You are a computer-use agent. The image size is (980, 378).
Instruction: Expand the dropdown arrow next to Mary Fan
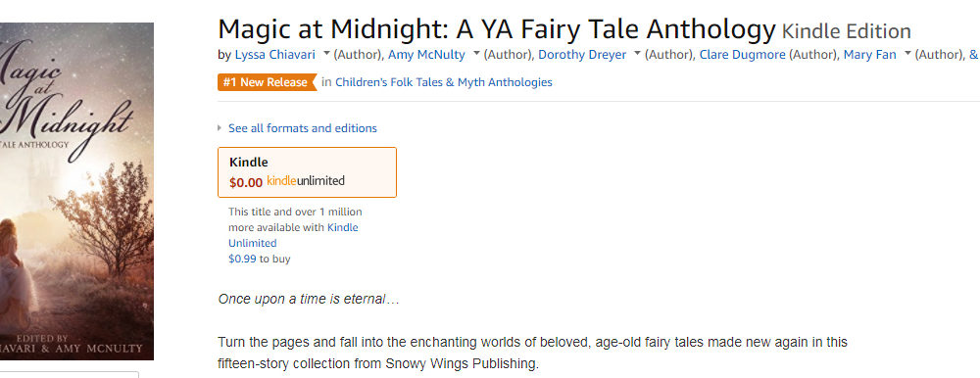tap(907, 54)
